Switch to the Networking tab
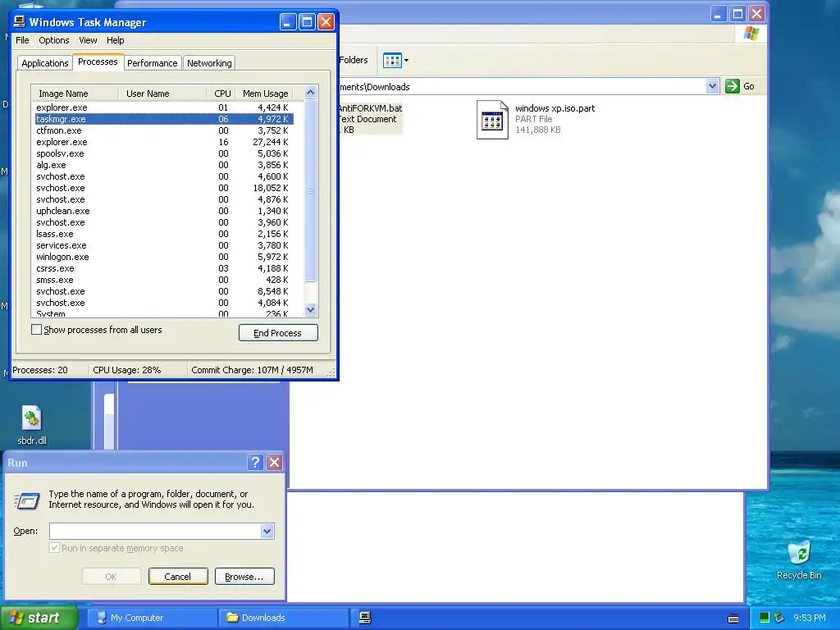The image size is (840, 630). (209, 63)
